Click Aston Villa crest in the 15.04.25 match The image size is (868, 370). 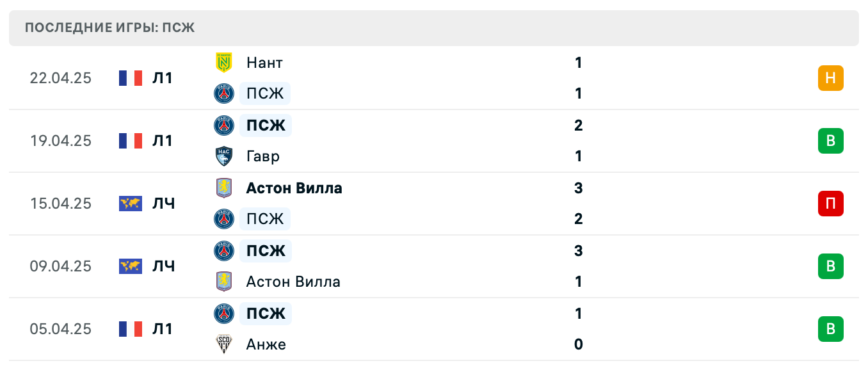click(x=223, y=188)
